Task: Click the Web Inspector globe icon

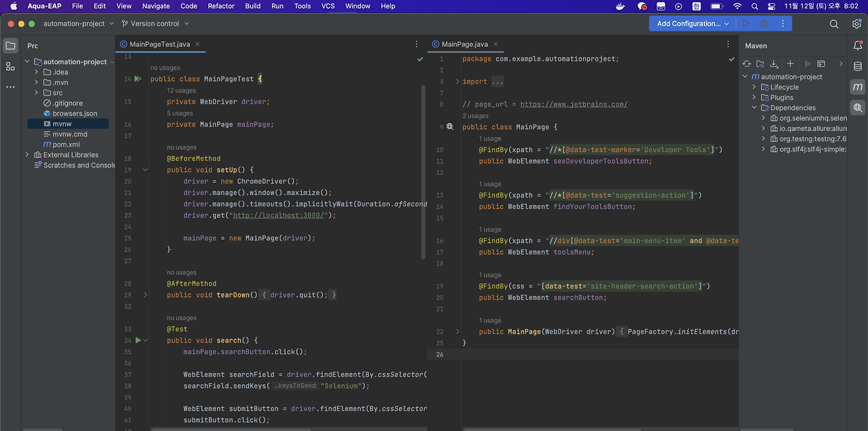Action: pyautogui.click(x=858, y=108)
